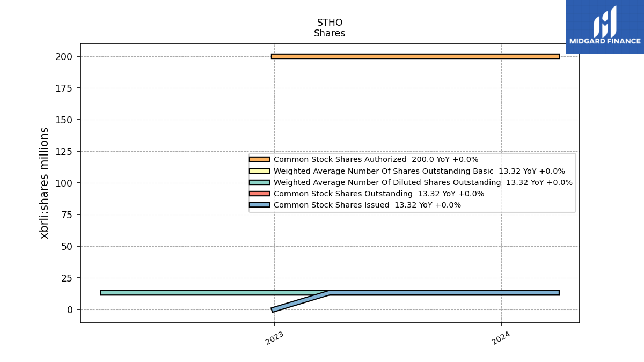This screenshot has width=644, height=362.
Task: Click the 0 y-axis tick label
Action: [x=70, y=309]
